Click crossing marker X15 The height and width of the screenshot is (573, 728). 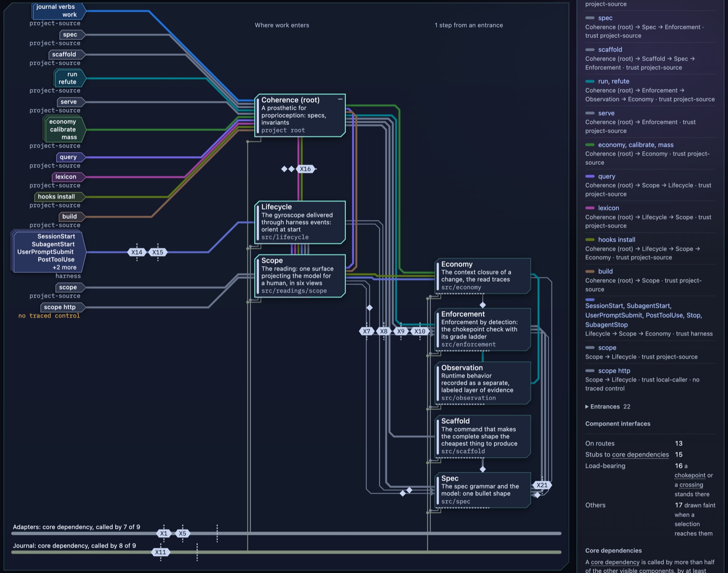coord(158,252)
